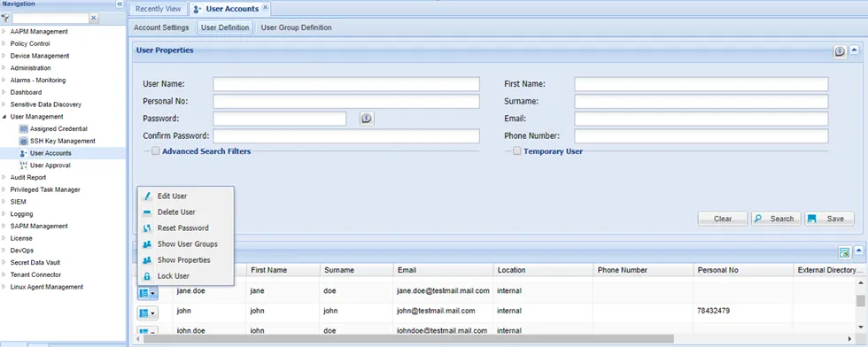Click the Search button
Viewport: 868px width, 347px height.
click(776, 219)
